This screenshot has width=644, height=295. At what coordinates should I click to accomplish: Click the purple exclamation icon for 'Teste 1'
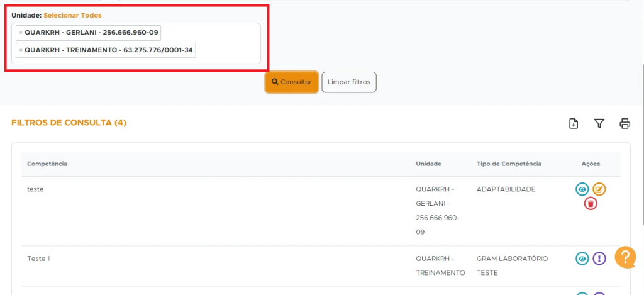[x=599, y=259]
